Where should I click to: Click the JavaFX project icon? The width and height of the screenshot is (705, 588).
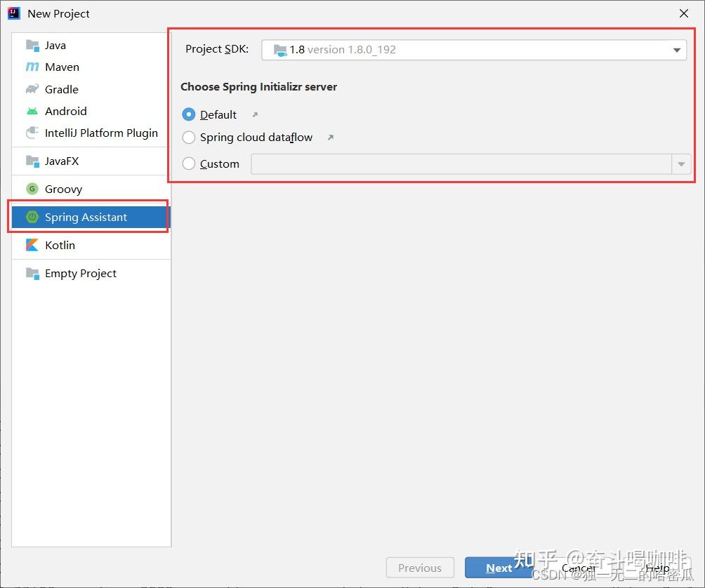pos(32,161)
